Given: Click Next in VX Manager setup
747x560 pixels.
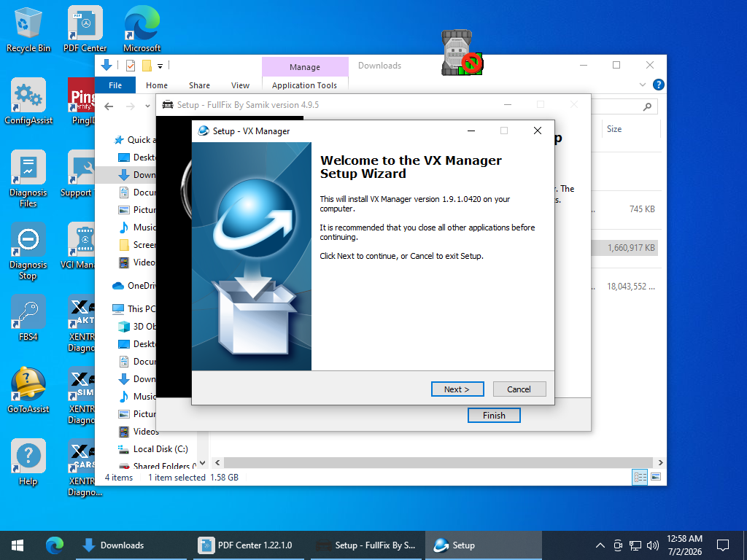Looking at the screenshot, I should coord(457,389).
